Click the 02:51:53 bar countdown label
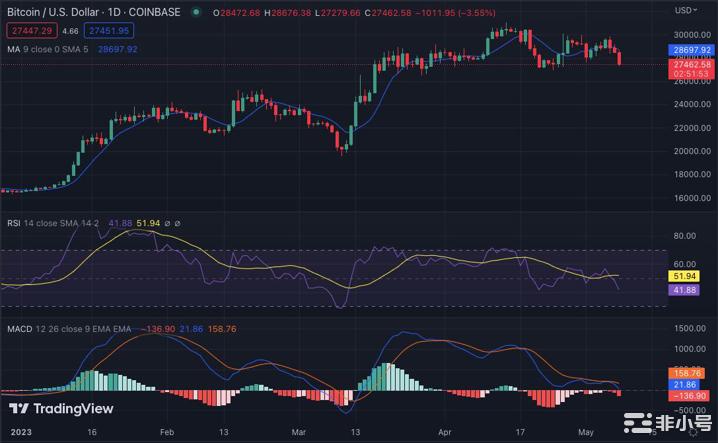The width and height of the screenshot is (718, 443). coord(691,74)
